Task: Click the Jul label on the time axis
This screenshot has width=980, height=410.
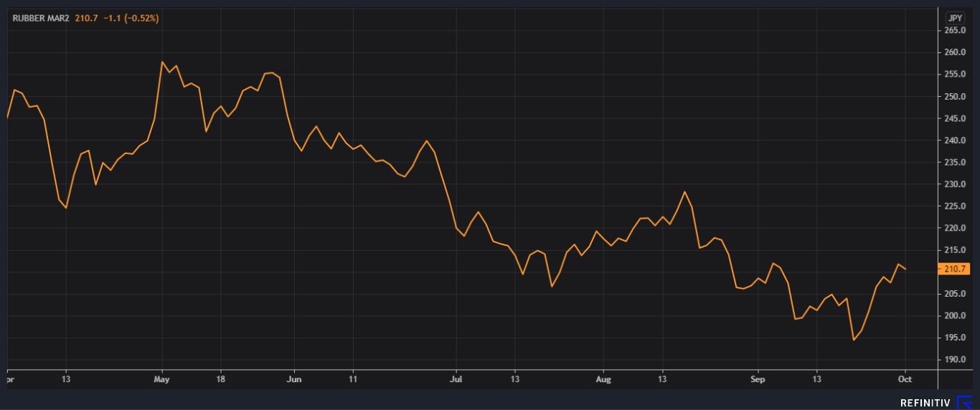Action: (x=456, y=379)
